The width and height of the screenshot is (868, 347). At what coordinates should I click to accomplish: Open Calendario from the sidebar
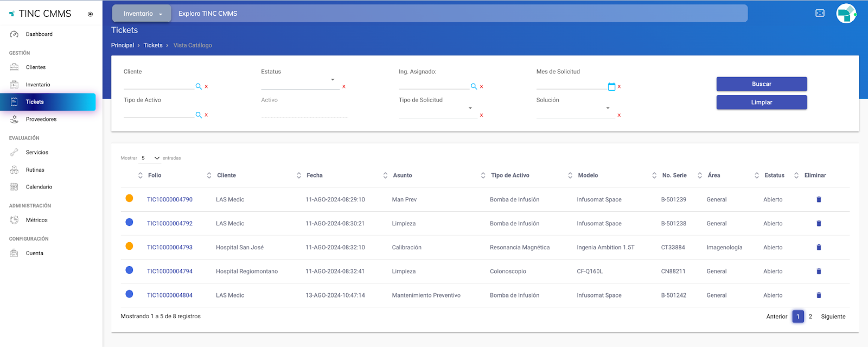39,187
